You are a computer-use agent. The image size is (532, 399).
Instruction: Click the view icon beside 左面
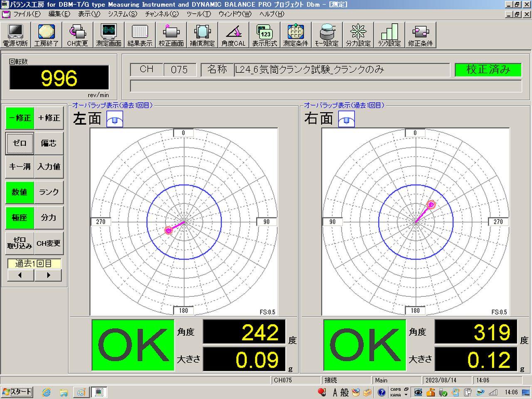coord(115,119)
